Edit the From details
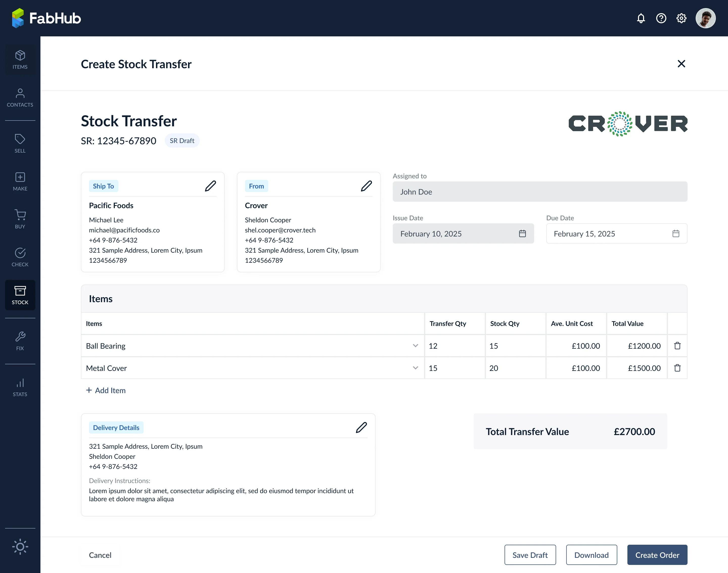Screen dimensions: 728x573 click(x=366, y=186)
